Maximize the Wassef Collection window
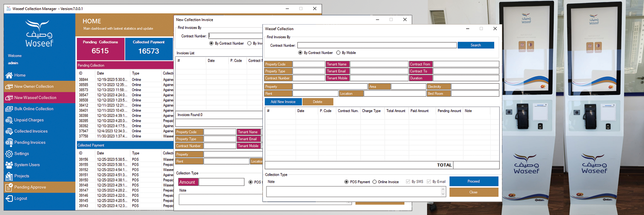Image resolution: width=644 pixels, height=215 pixels. (x=481, y=29)
